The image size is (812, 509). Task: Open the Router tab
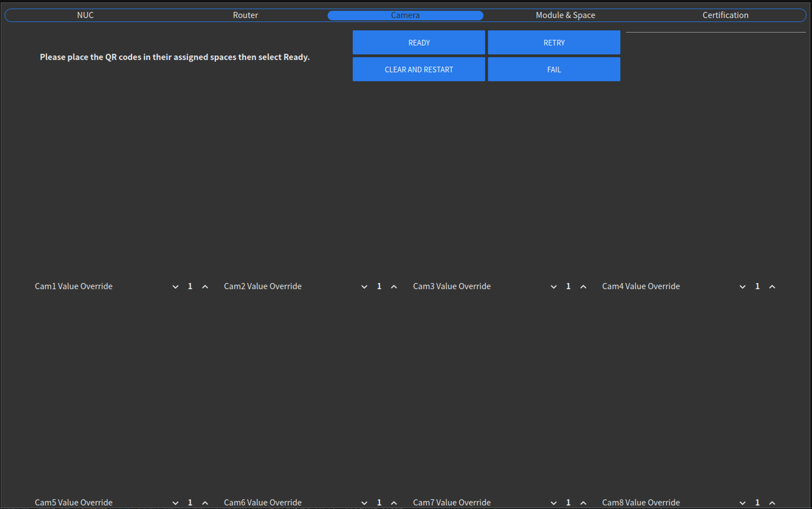point(245,15)
